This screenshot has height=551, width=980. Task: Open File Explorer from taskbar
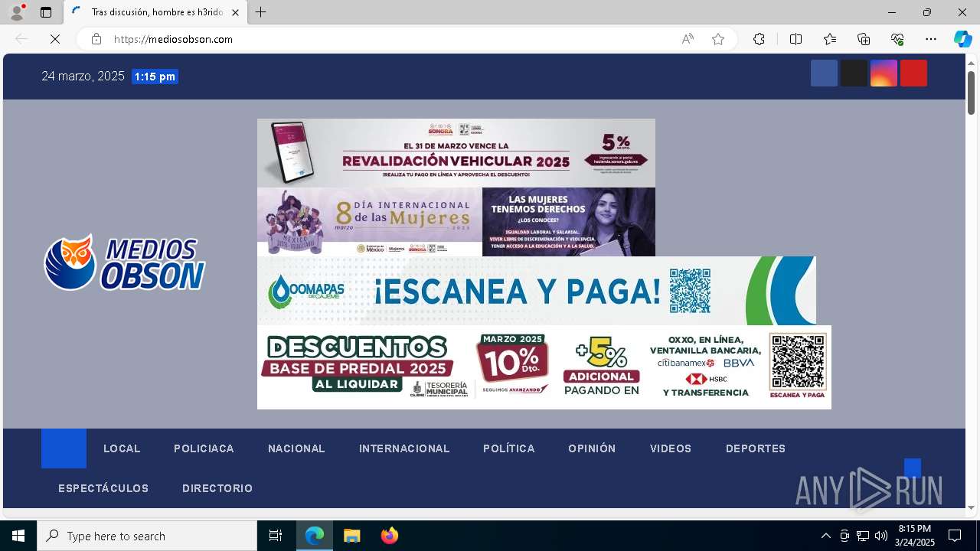click(351, 536)
